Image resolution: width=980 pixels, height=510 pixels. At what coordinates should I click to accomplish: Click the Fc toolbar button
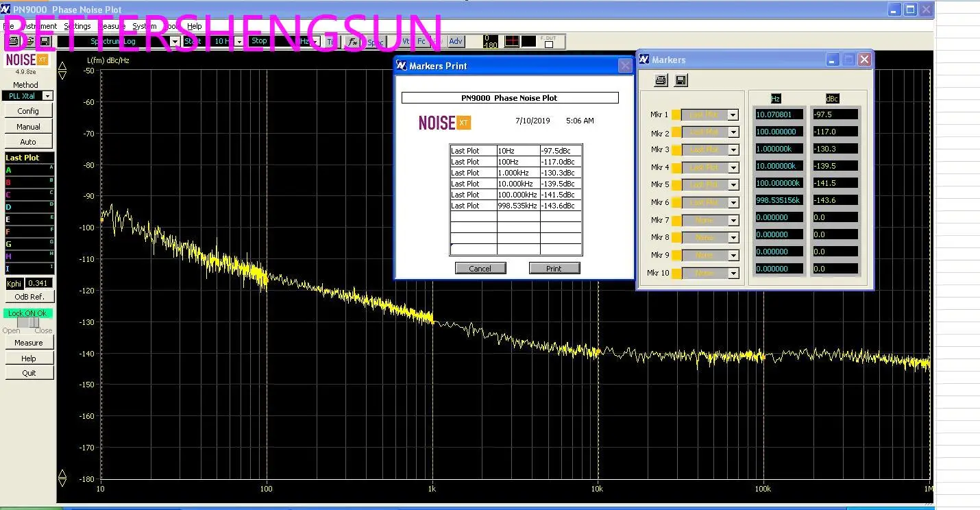coord(421,42)
